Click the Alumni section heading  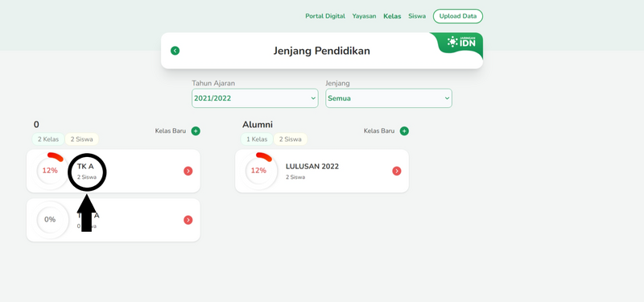pos(258,125)
